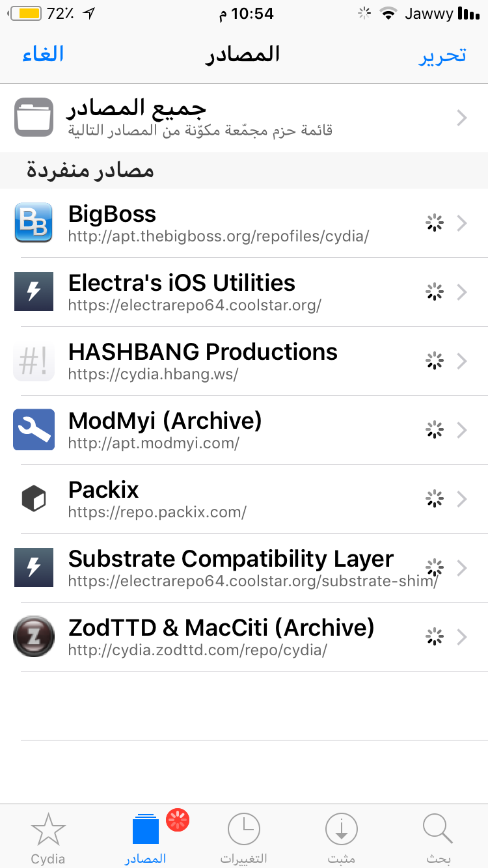
Task: Tap the ModMyi wrench icon
Action: pyautogui.click(x=34, y=430)
